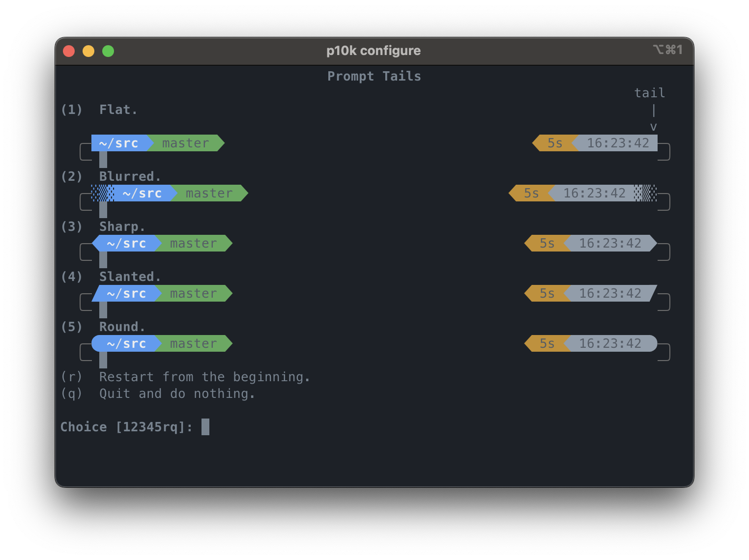Click the master segment in Round preview
The image size is (749, 560).
pyautogui.click(x=194, y=343)
